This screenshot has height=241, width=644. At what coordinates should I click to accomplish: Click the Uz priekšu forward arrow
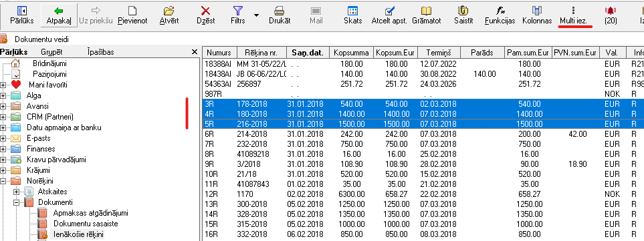(96, 15)
